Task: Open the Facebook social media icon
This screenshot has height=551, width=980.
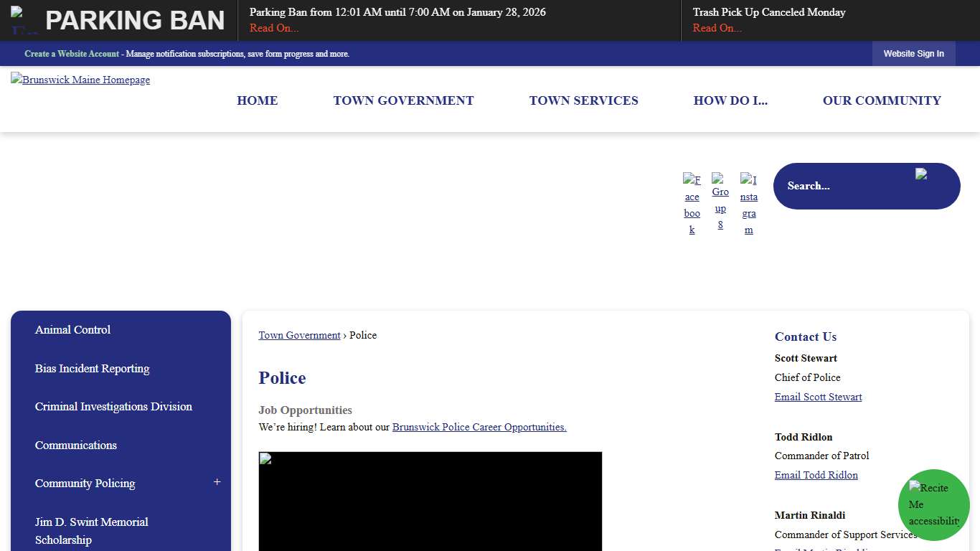Action: [x=692, y=203]
